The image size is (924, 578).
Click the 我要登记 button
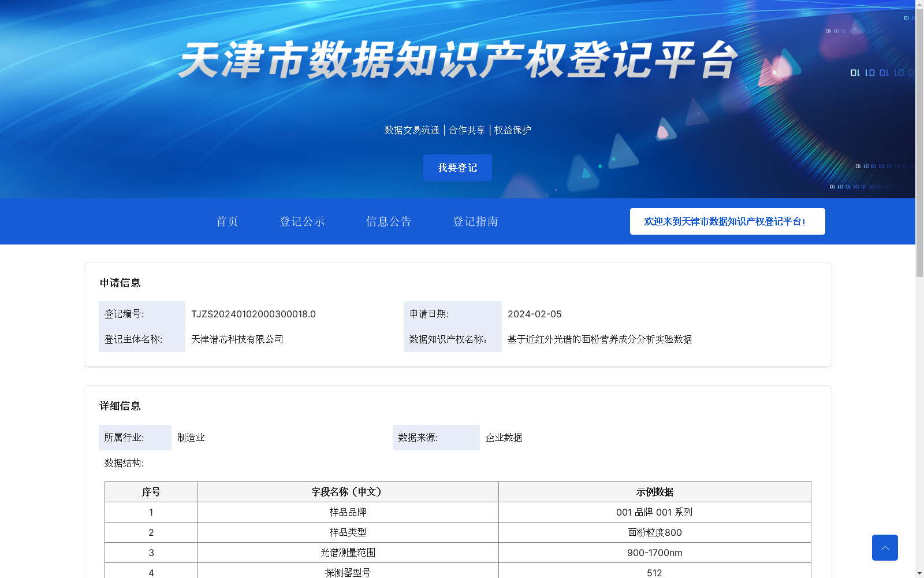coord(457,168)
